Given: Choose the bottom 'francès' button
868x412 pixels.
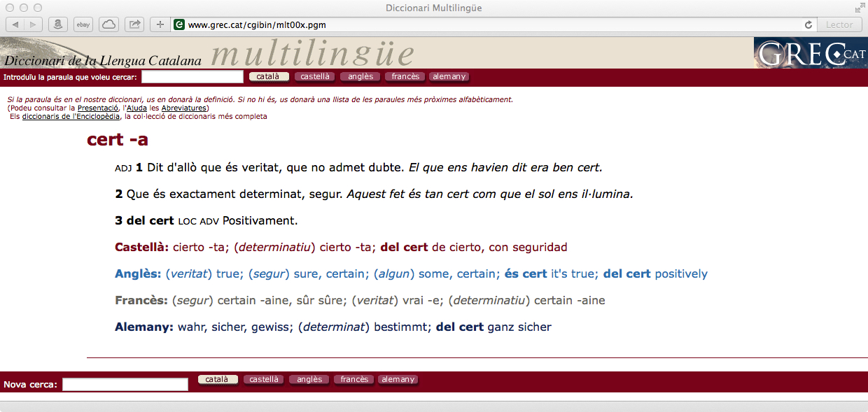Looking at the screenshot, I should (x=354, y=380).
